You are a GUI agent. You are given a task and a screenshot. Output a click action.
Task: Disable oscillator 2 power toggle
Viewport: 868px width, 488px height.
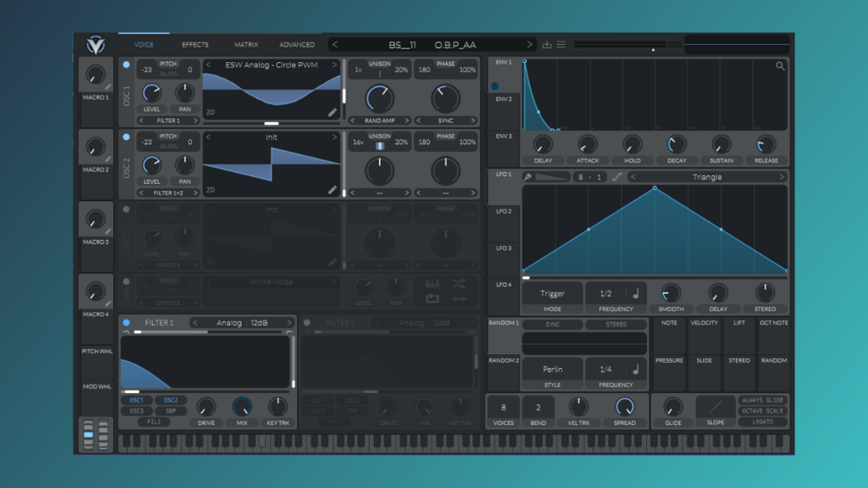126,137
